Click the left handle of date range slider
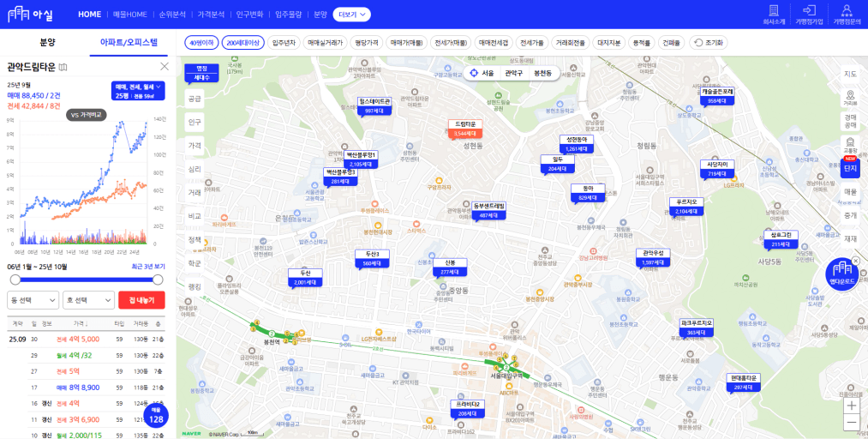868x439 pixels. [x=13, y=280]
